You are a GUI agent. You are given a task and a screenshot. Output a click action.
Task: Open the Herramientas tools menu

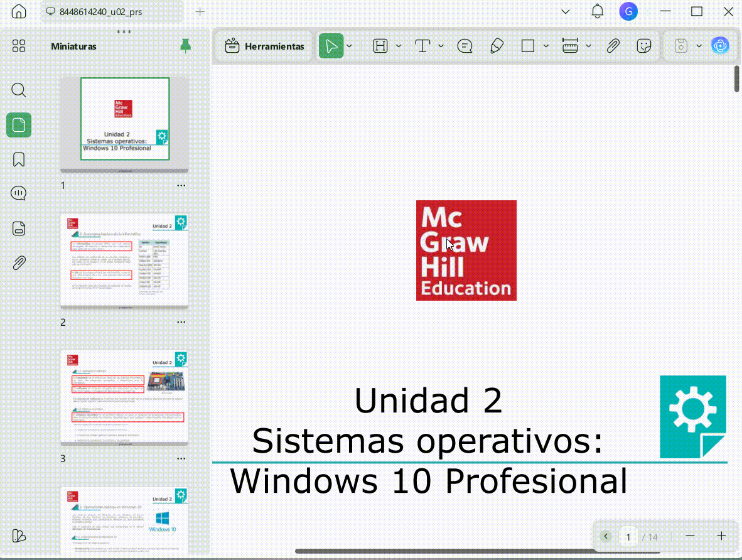coord(264,46)
